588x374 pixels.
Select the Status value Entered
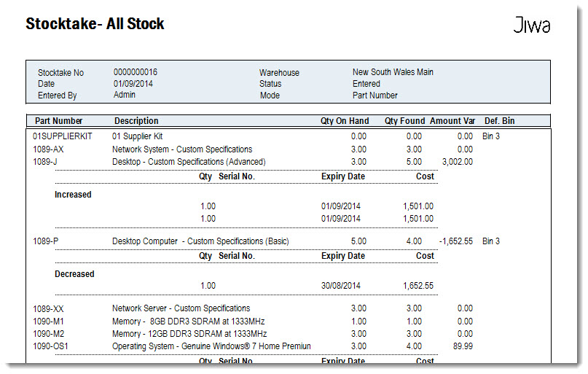[x=366, y=84]
